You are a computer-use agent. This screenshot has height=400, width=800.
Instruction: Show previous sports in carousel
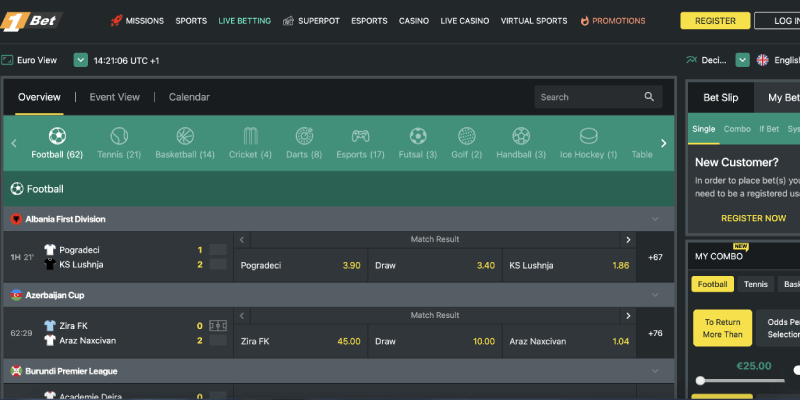14,143
